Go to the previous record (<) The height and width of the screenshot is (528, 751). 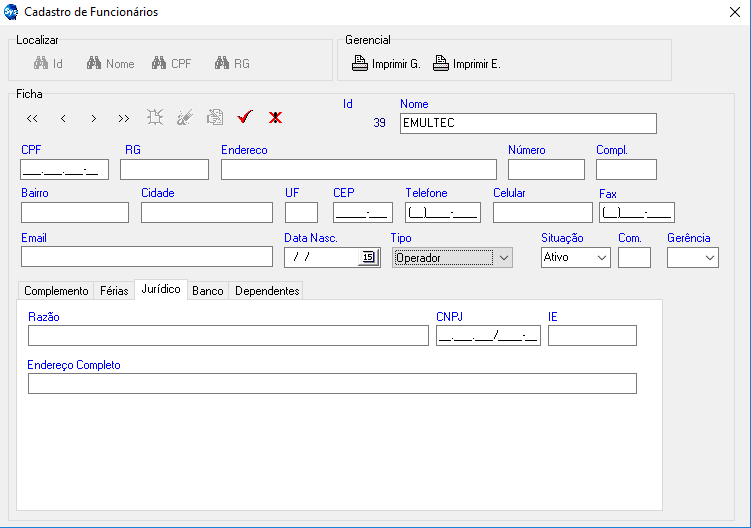click(x=63, y=118)
